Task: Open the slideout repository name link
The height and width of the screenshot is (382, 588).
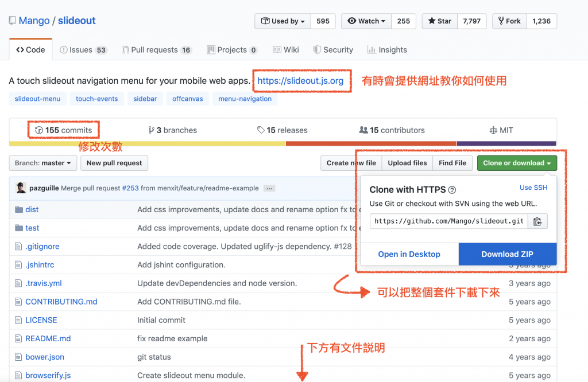Action: 77,21
